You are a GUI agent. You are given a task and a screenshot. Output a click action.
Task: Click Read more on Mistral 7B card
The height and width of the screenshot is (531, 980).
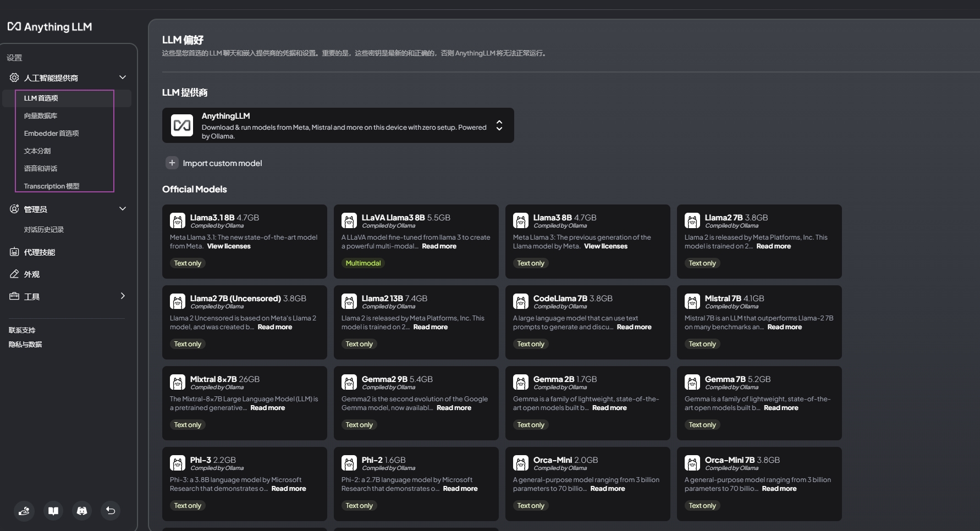pyautogui.click(x=784, y=327)
